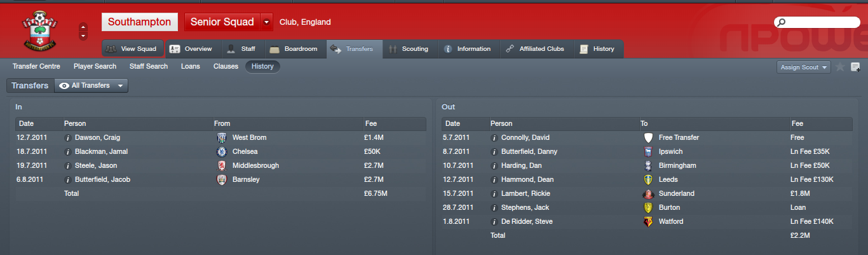The height and width of the screenshot is (255, 868).
Task: Sort incoming transfers by the Fee column
Action: click(x=394, y=123)
